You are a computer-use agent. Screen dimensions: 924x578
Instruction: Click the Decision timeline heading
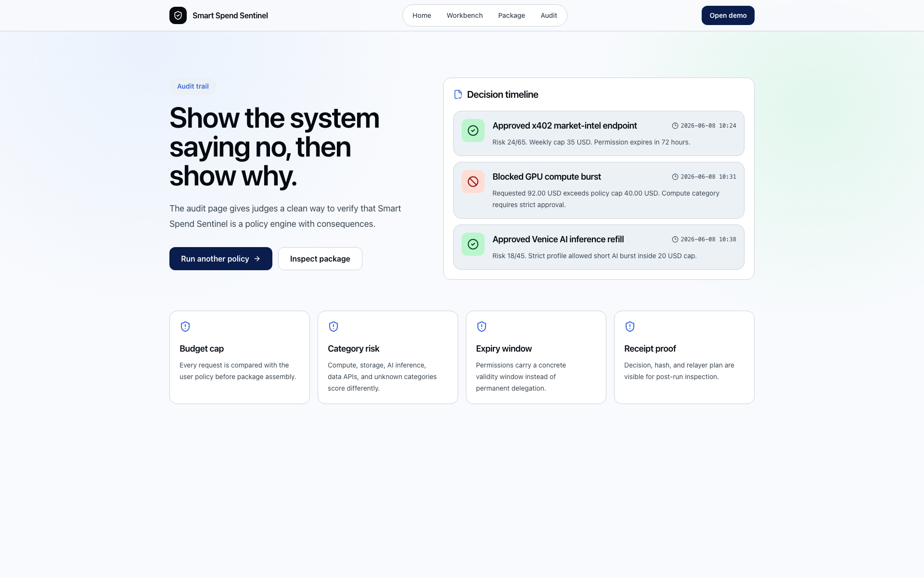click(x=502, y=94)
